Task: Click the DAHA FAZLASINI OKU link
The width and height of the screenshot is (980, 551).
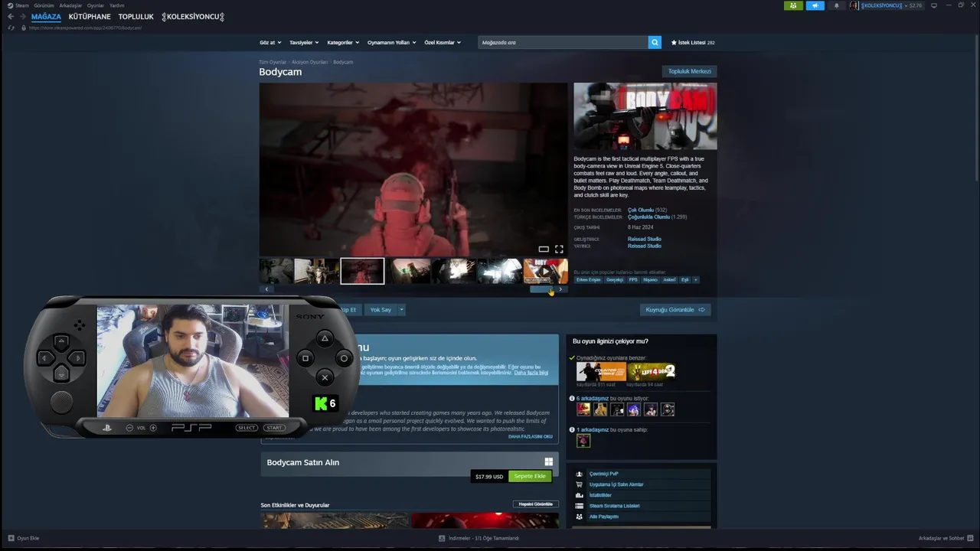Action: [531, 436]
